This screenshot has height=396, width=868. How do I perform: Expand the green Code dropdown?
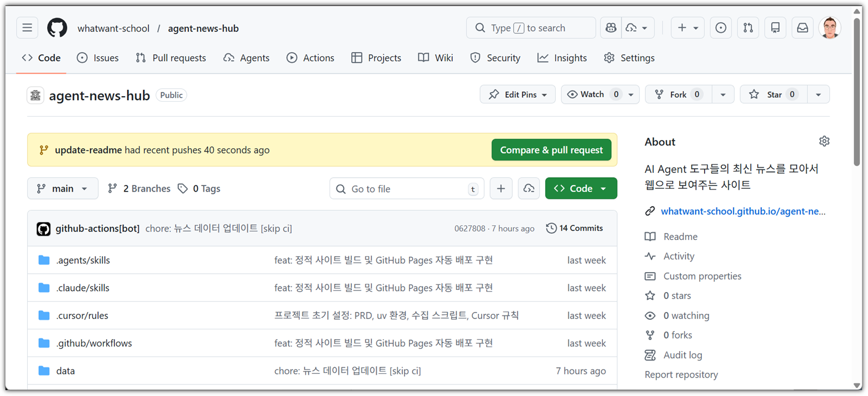click(x=581, y=189)
